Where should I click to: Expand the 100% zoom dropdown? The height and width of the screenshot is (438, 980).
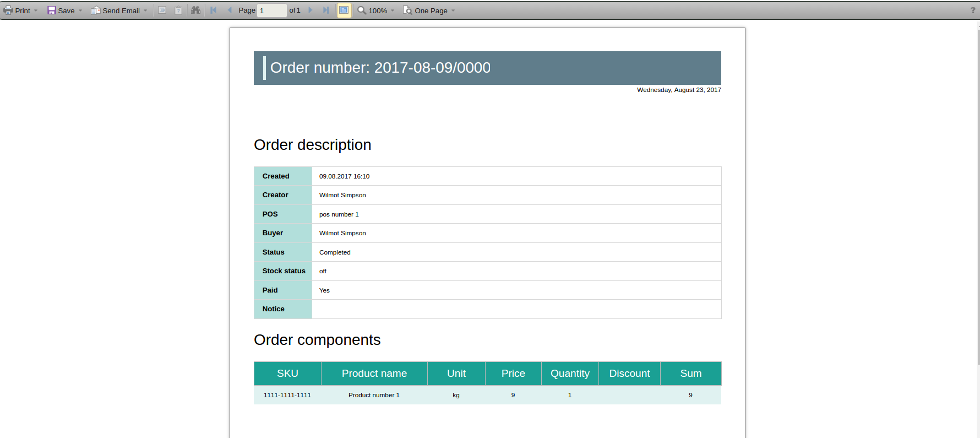pos(393,10)
